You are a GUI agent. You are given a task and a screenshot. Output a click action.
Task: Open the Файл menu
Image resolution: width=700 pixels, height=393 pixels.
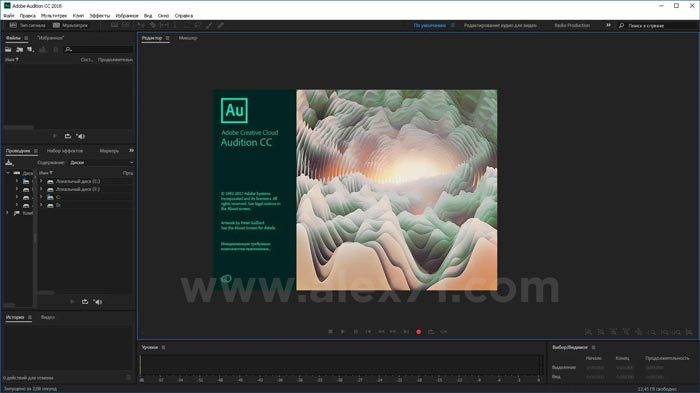click(x=9, y=16)
